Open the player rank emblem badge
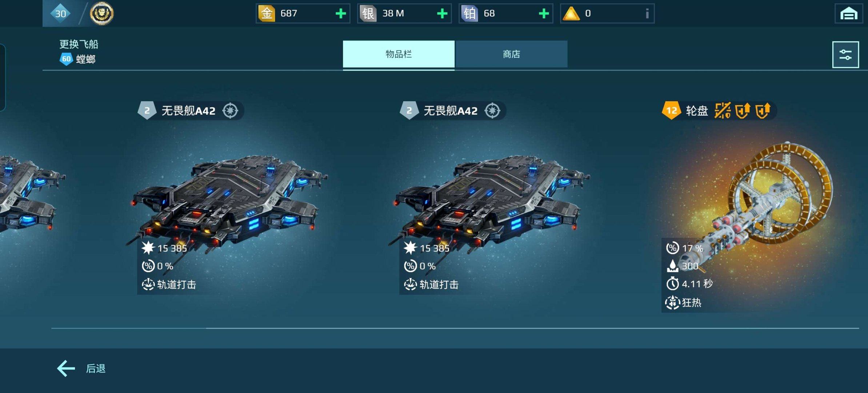 [102, 13]
